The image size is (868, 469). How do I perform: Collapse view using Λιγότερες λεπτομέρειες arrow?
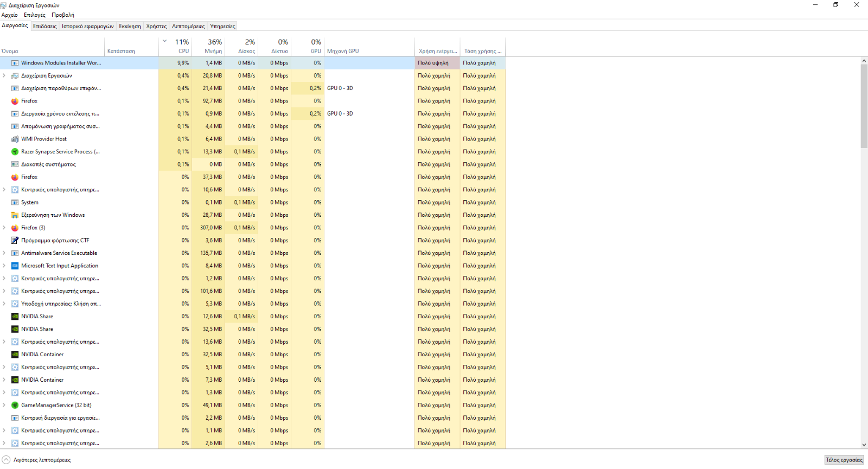(x=6, y=460)
